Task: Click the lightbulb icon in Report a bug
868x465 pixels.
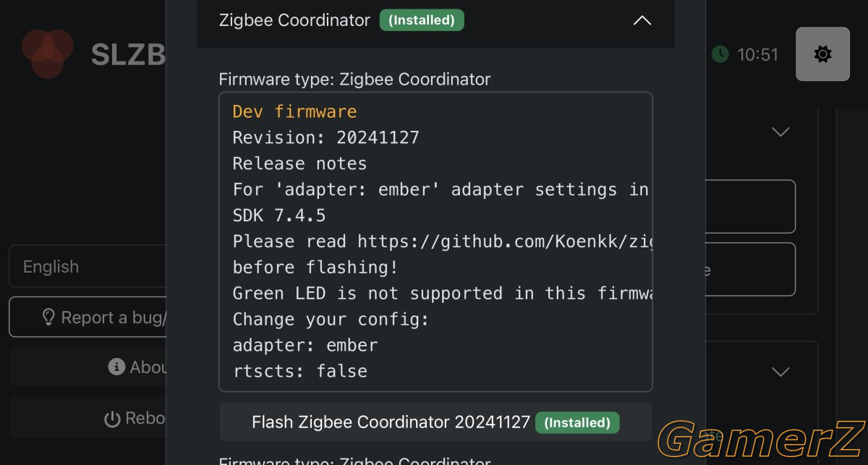Action: 49,317
